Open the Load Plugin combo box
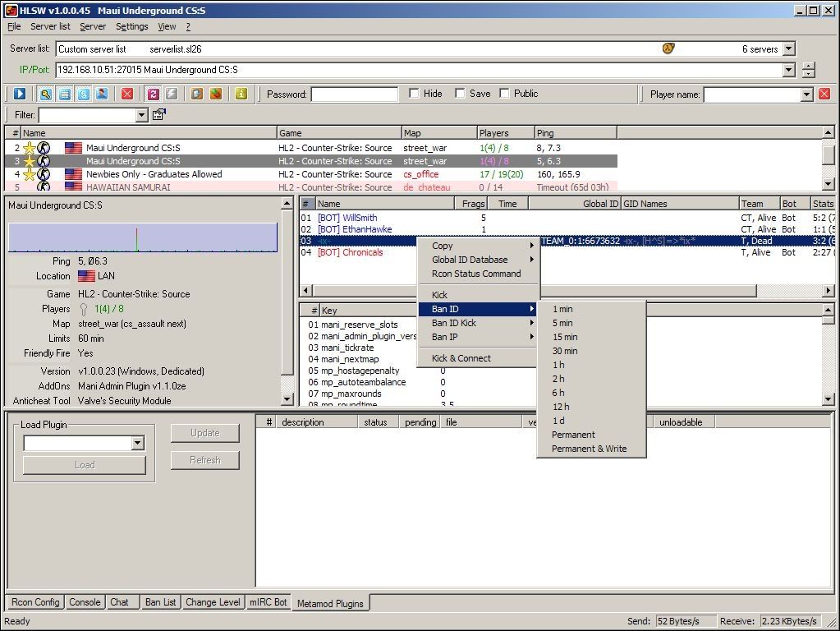Screen dimensions: 840x631 (x=137, y=444)
